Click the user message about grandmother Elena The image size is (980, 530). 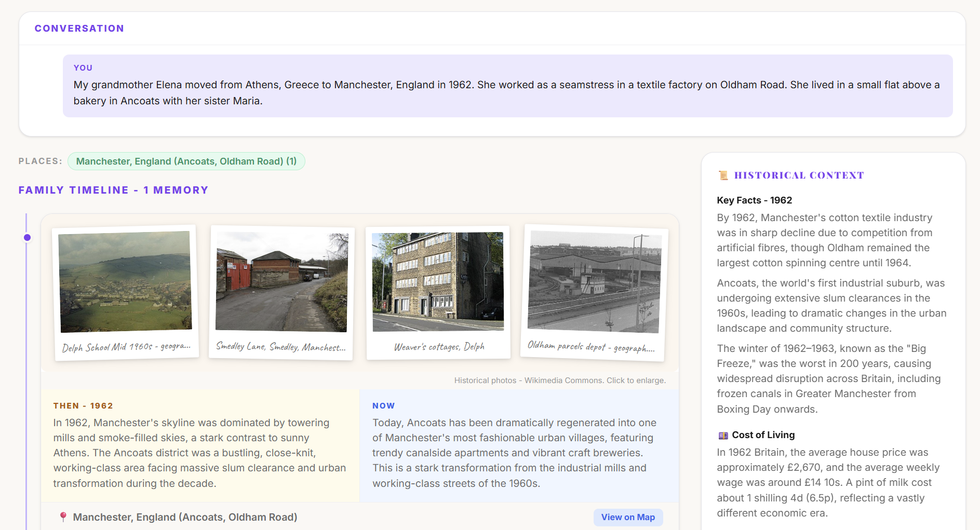pos(507,93)
